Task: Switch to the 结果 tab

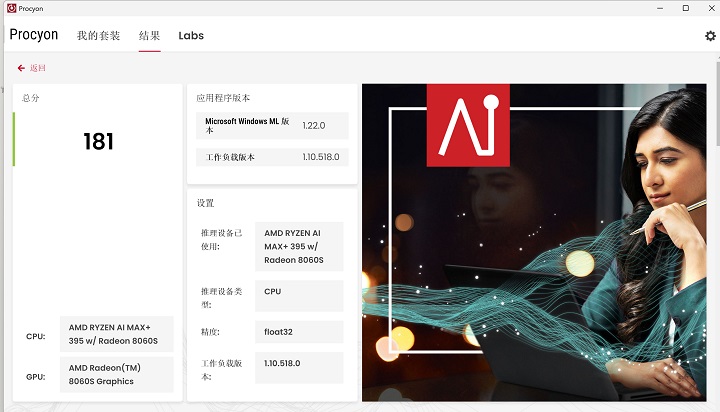Action: (149, 35)
